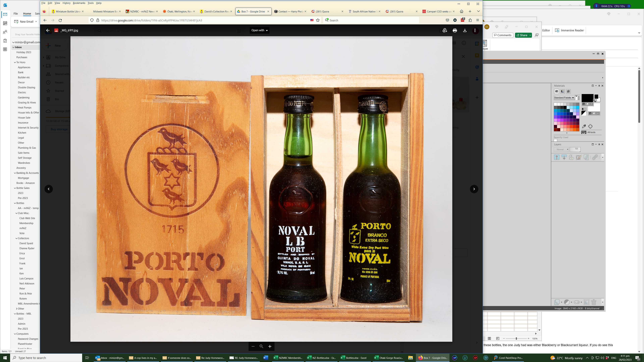
Task: Switch to the Campari CEO seeks tab
Action: pos(439,11)
